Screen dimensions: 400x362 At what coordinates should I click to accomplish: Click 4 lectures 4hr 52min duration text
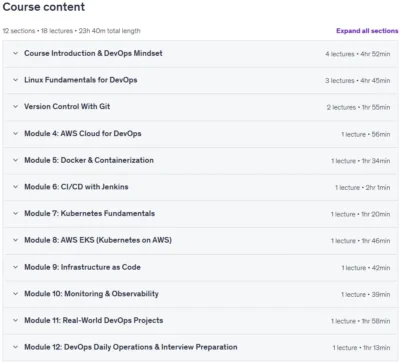point(358,54)
